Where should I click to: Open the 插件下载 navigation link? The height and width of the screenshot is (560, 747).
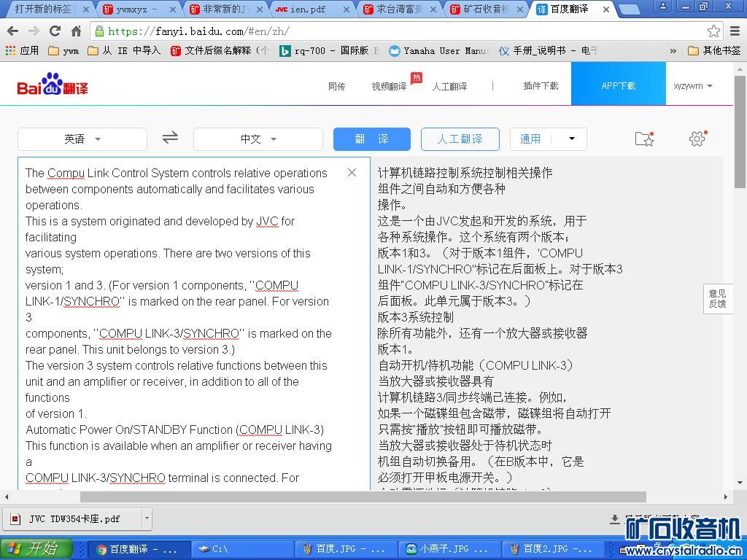click(541, 86)
